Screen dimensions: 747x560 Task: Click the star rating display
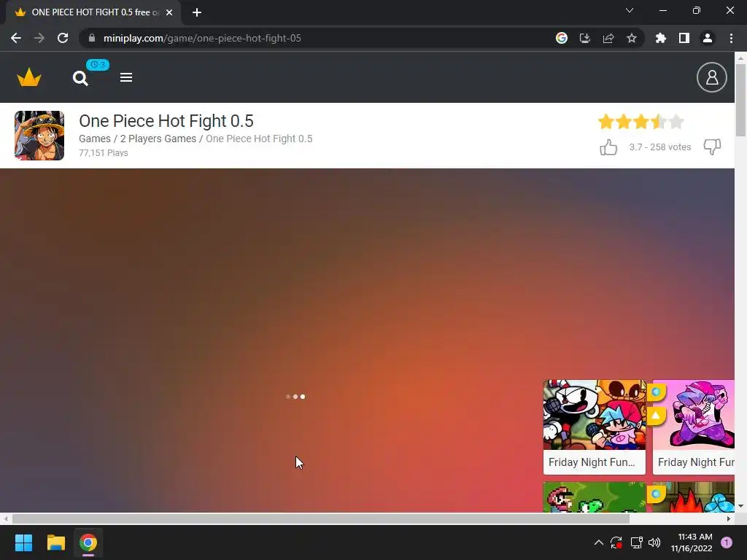[640, 122]
